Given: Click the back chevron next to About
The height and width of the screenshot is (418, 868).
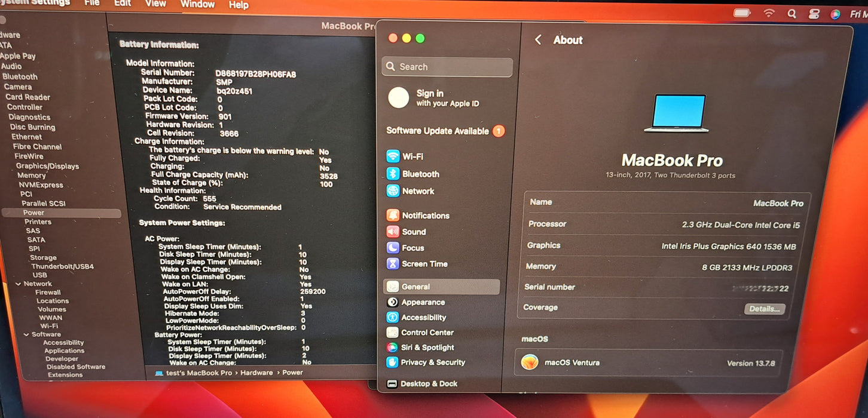Looking at the screenshot, I should (539, 39).
